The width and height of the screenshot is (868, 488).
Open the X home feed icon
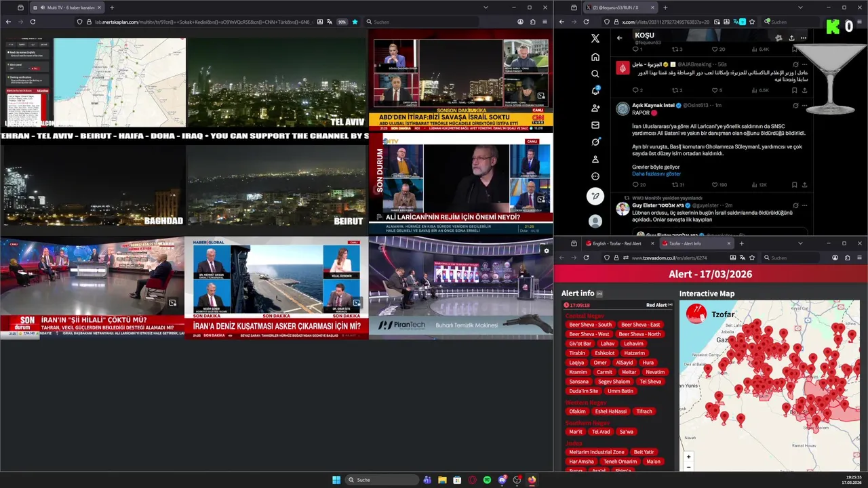click(x=595, y=57)
